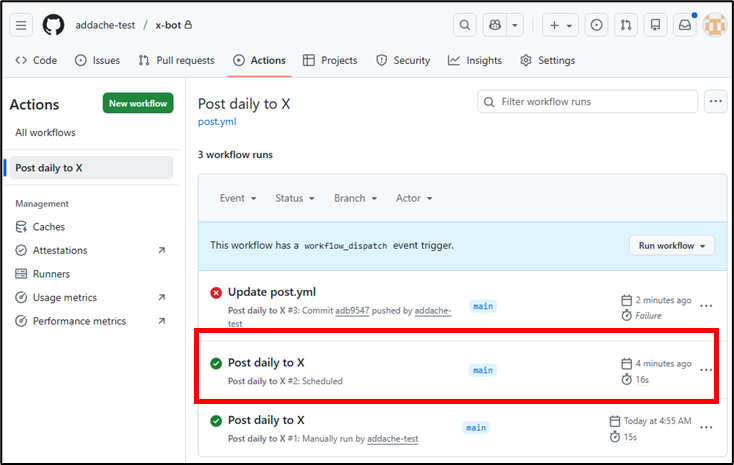Open the issues icon in header

596,25
